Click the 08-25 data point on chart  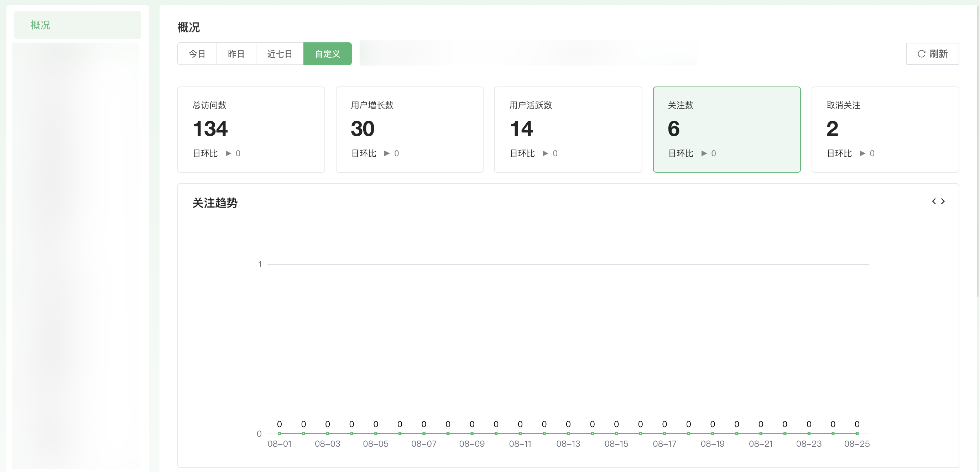[x=857, y=434]
